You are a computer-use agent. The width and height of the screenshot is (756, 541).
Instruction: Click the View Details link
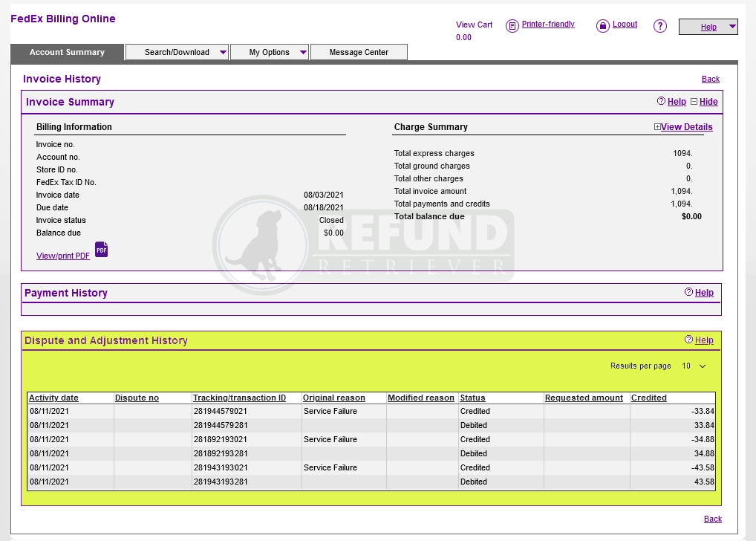click(x=687, y=127)
